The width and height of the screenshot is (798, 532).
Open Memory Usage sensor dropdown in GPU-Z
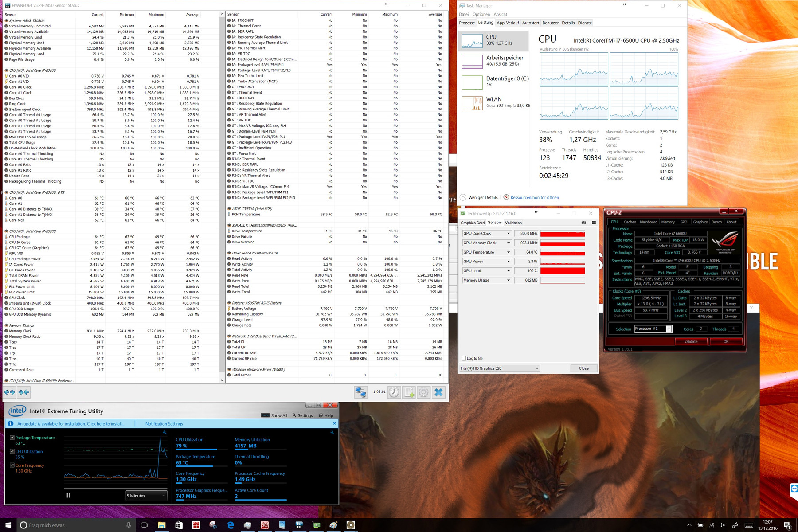(509, 280)
